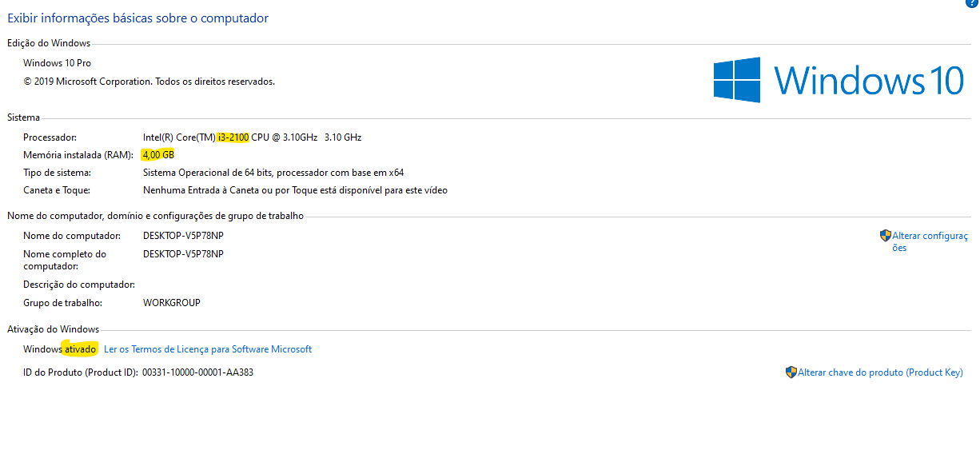Select the Nenhuma Entrada à Caneta ou por Toque text
The height and width of the screenshot is (454, 980).
coord(295,190)
